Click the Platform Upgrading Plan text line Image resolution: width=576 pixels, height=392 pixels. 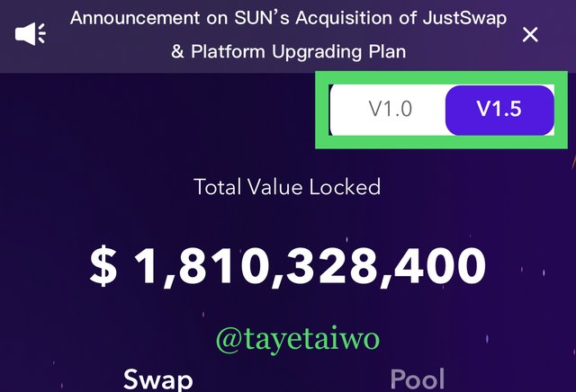click(x=289, y=52)
